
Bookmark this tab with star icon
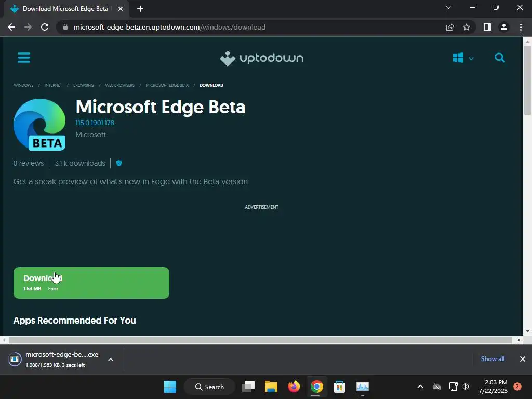click(467, 27)
